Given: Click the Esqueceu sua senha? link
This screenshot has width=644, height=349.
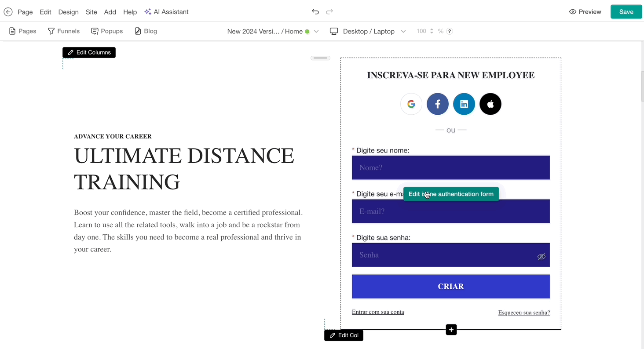Looking at the screenshot, I should pyautogui.click(x=524, y=313).
